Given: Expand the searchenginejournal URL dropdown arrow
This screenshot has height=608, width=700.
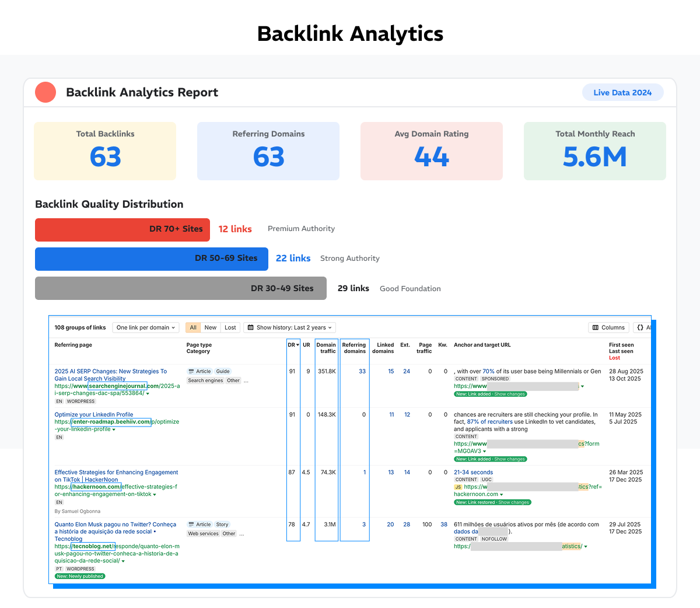Looking at the screenshot, I should click(x=148, y=394).
